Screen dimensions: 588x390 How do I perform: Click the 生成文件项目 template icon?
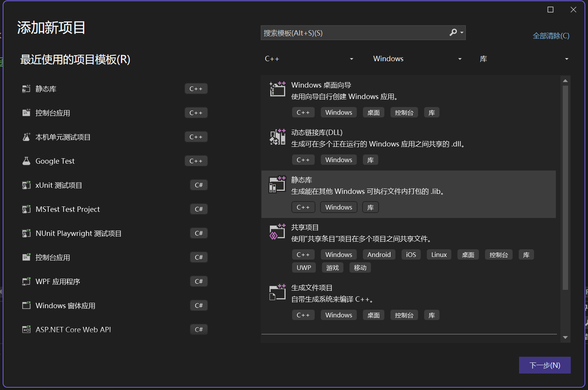click(278, 292)
